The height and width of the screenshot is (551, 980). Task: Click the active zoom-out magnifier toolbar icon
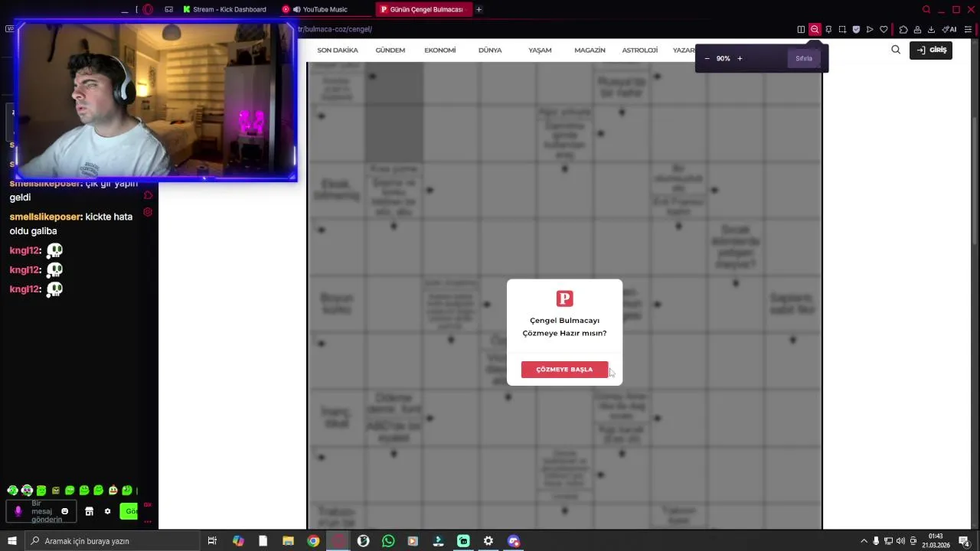[815, 29]
